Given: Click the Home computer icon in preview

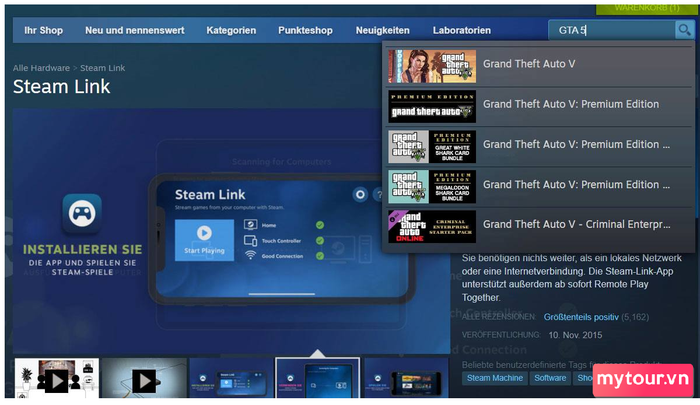Looking at the screenshot, I should click(250, 225).
